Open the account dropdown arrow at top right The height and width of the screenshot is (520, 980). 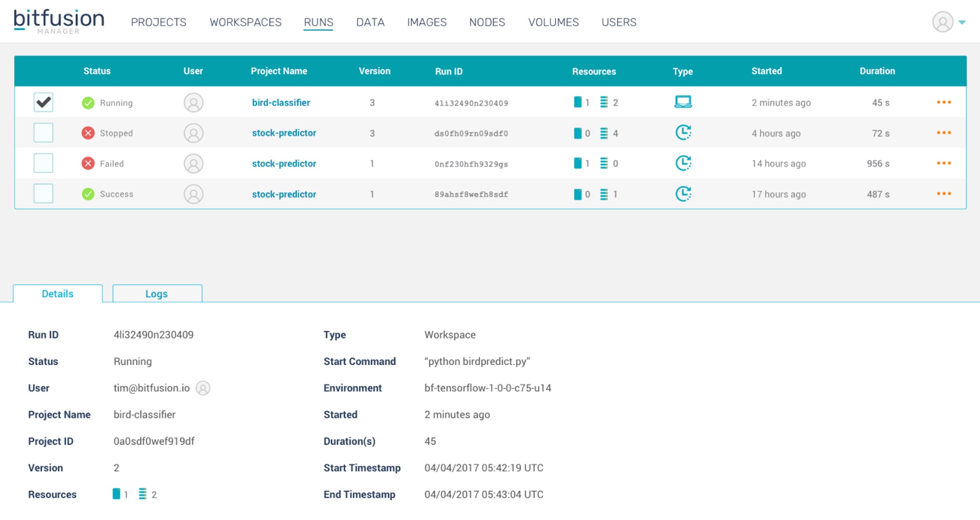click(962, 22)
